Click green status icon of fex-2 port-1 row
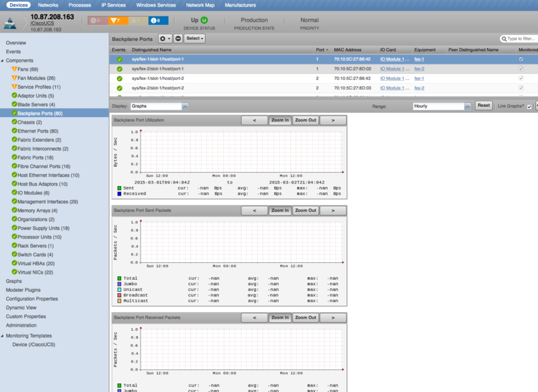 (120, 69)
